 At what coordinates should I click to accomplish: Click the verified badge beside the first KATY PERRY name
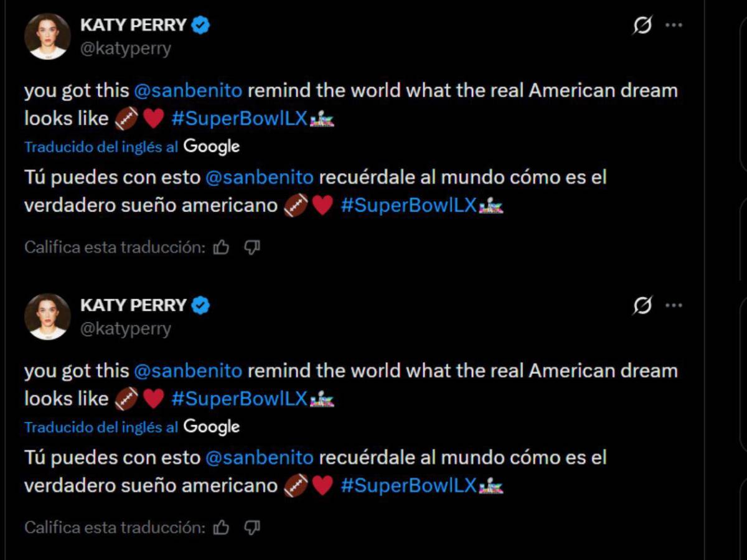(x=200, y=24)
